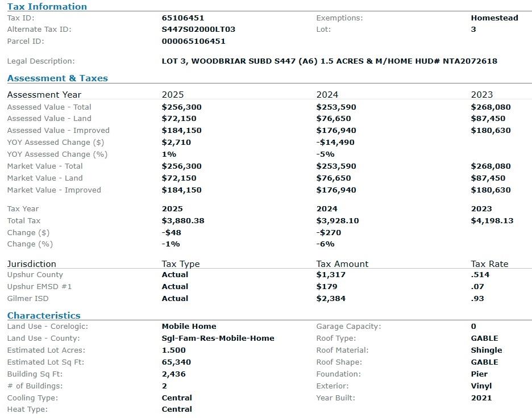This screenshot has height=418, width=532.
Task: Click the Assessment & Taxes section heading
Action: click(x=57, y=78)
